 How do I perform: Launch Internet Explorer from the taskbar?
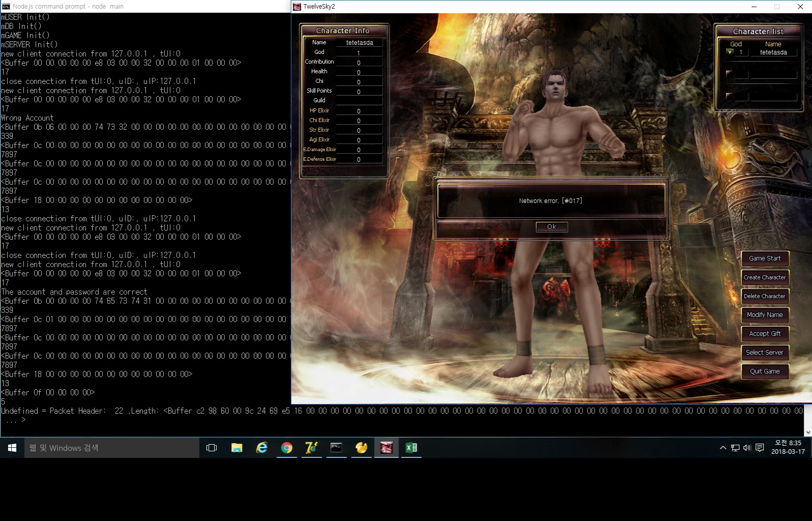pyautogui.click(x=262, y=448)
